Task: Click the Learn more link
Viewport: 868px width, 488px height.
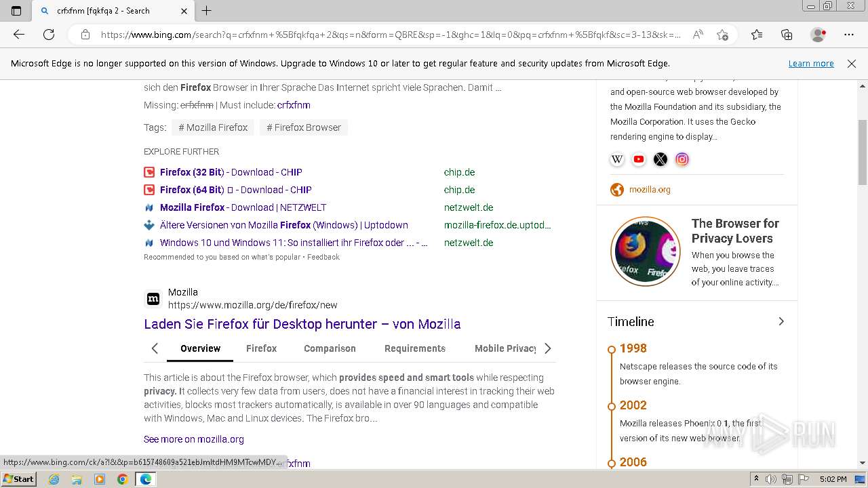Action: tap(811, 64)
